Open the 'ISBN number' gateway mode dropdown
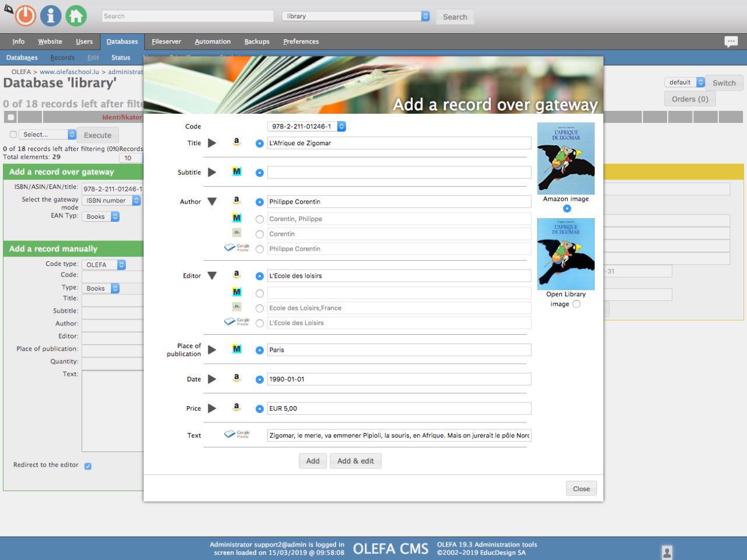This screenshot has width=747, height=560. [x=111, y=200]
